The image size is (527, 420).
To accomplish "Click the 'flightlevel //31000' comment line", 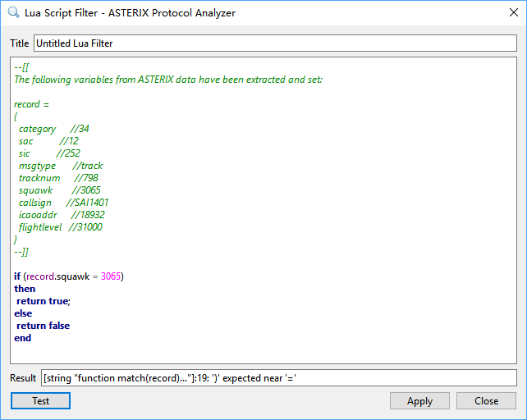I will [x=61, y=227].
